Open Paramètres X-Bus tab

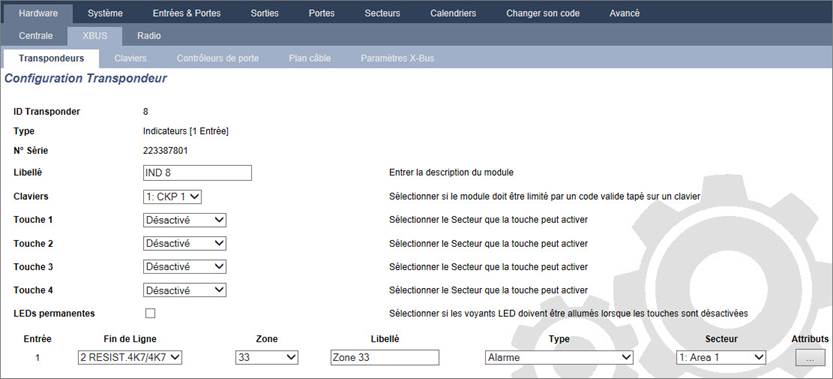[397, 58]
